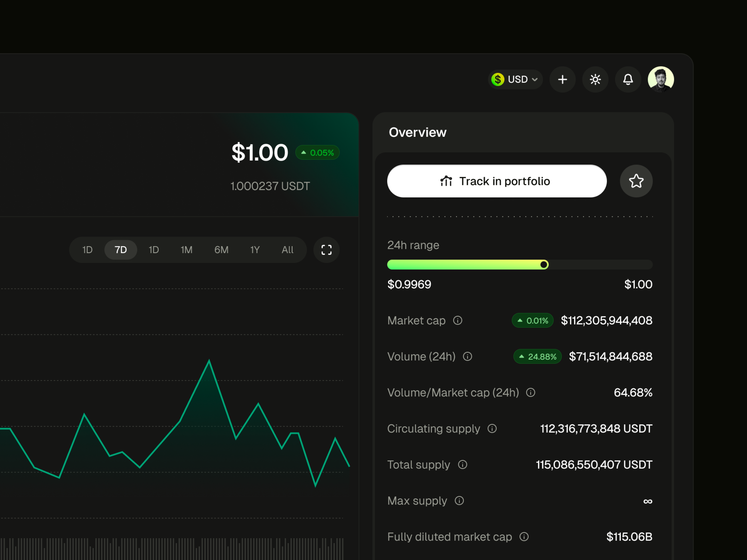Click the 24h range slider handle
The height and width of the screenshot is (560, 747).
pyautogui.click(x=544, y=265)
